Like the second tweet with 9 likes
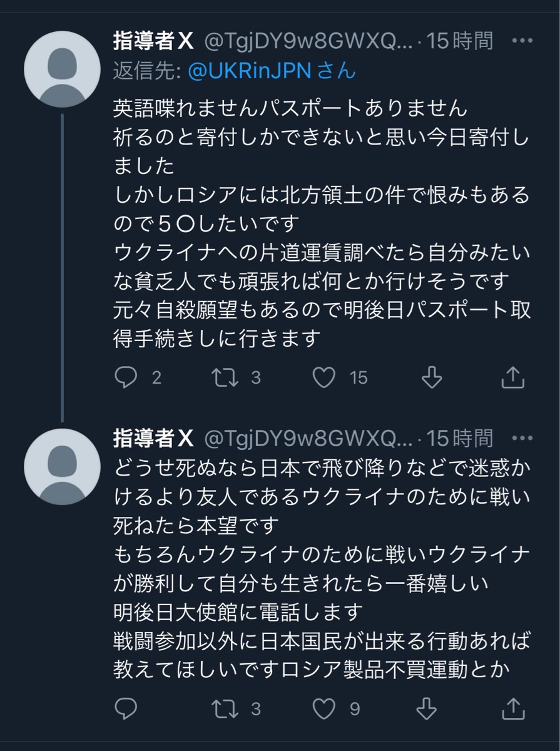560x751 pixels. pyautogui.click(x=324, y=708)
